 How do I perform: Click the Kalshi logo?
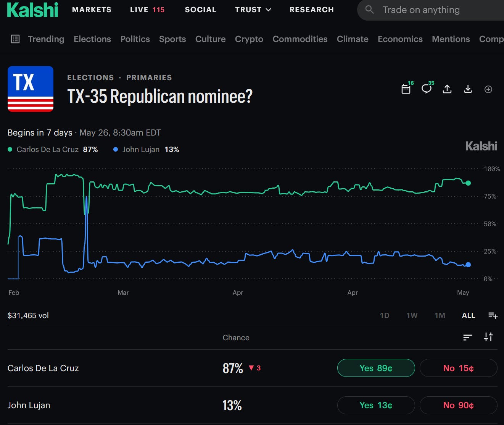tap(33, 10)
